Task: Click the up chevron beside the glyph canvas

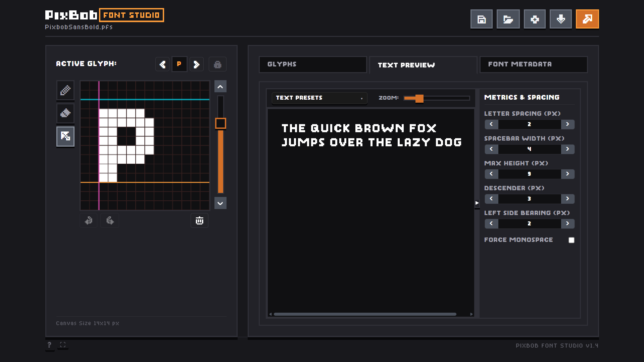Action: point(220,87)
